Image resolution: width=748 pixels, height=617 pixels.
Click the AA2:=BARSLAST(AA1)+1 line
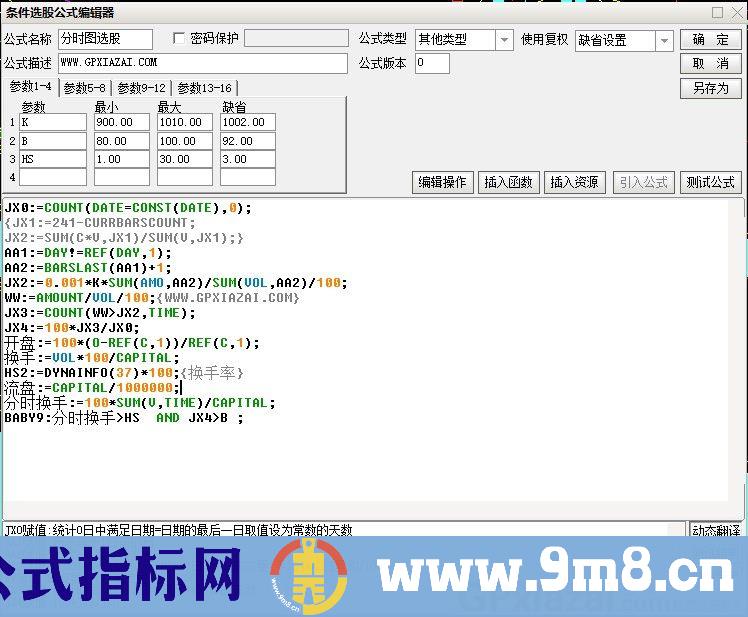[x=88, y=268]
